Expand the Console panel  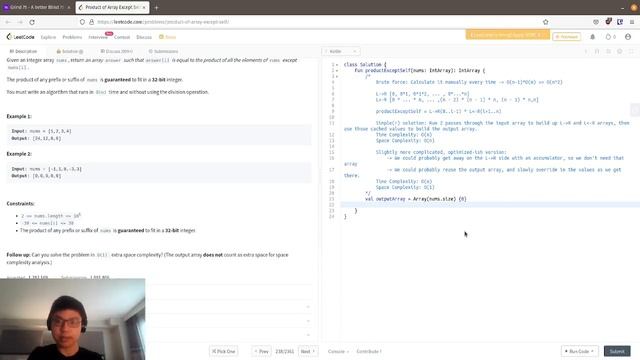click(338, 351)
